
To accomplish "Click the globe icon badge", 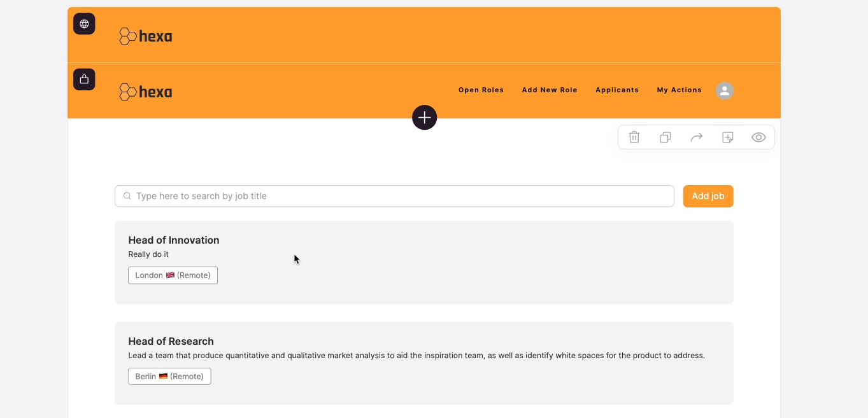I will point(84,24).
